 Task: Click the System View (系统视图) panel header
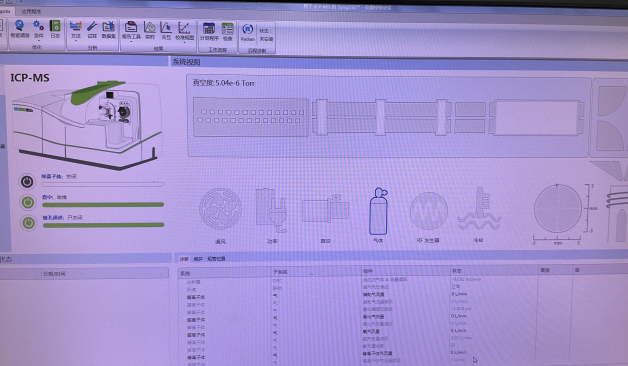tap(186, 62)
